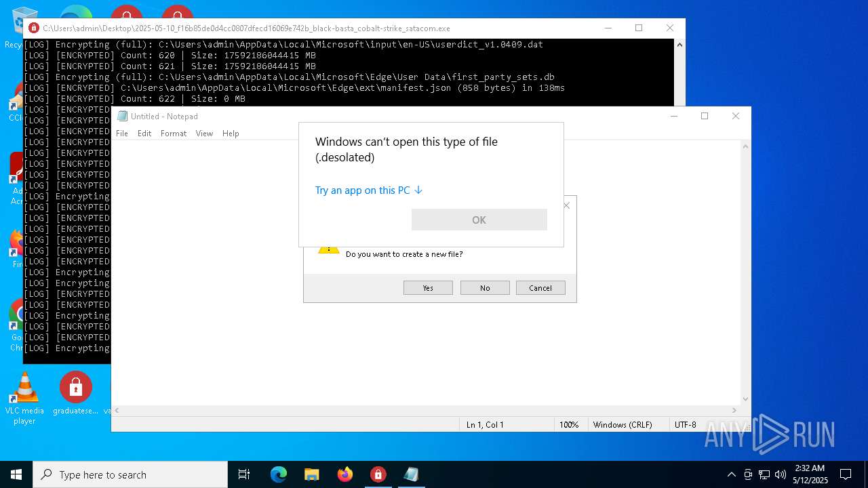The width and height of the screenshot is (868, 488).
Task: Launch Microsoft Edge from the taskbar
Action: 279,474
